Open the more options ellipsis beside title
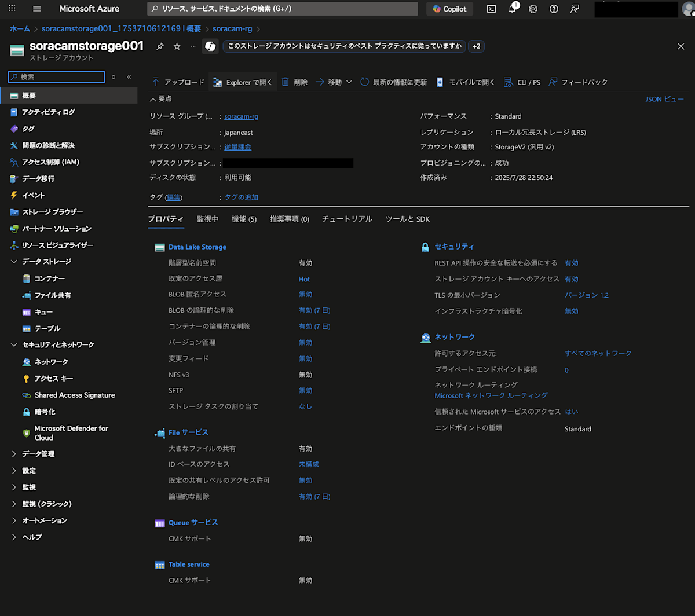The height and width of the screenshot is (616, 695). (x=193, y=46)
